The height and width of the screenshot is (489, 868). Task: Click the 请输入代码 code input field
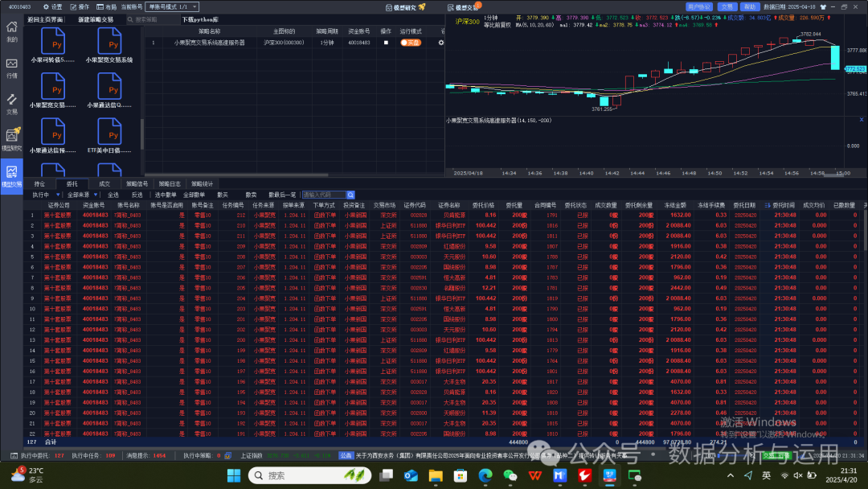click(325, 195)
